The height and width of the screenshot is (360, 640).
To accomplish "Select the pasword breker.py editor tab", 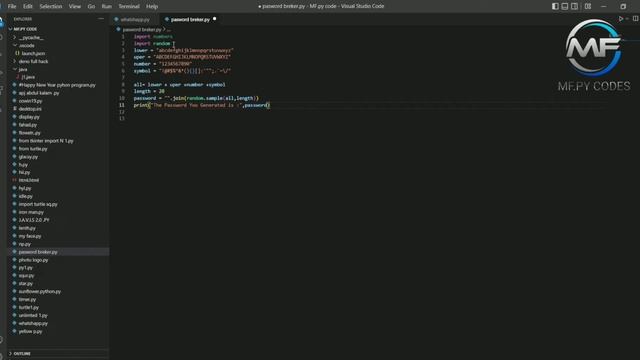I will pyautogui.click(x=190, y=20).
